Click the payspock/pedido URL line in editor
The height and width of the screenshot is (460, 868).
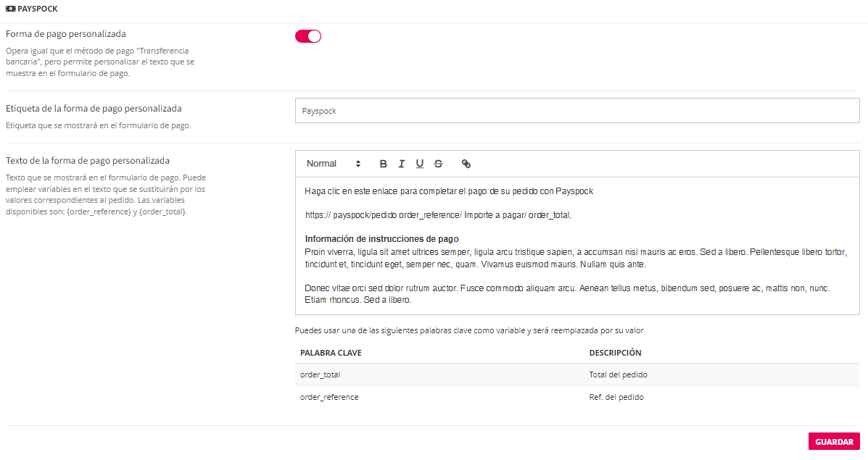438,215
